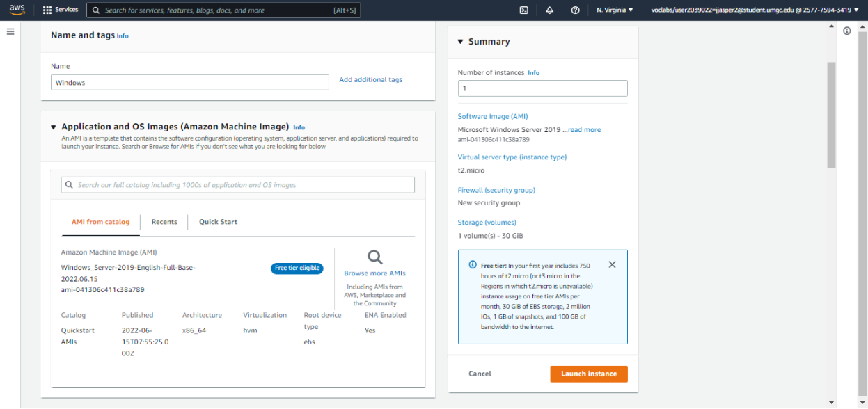Screen dimensions: 868x409
Task: Click the Number of instances field
Action: pos(542,88)
